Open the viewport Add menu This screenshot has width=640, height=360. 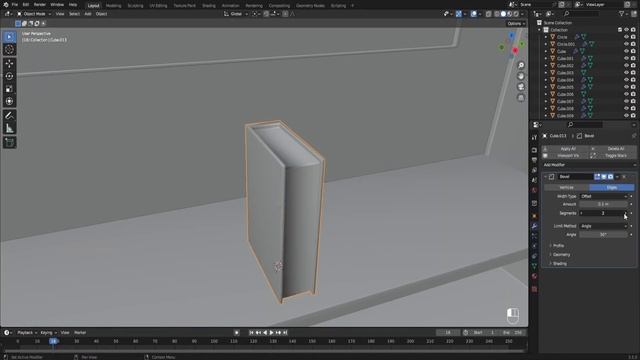pos(88,14)
